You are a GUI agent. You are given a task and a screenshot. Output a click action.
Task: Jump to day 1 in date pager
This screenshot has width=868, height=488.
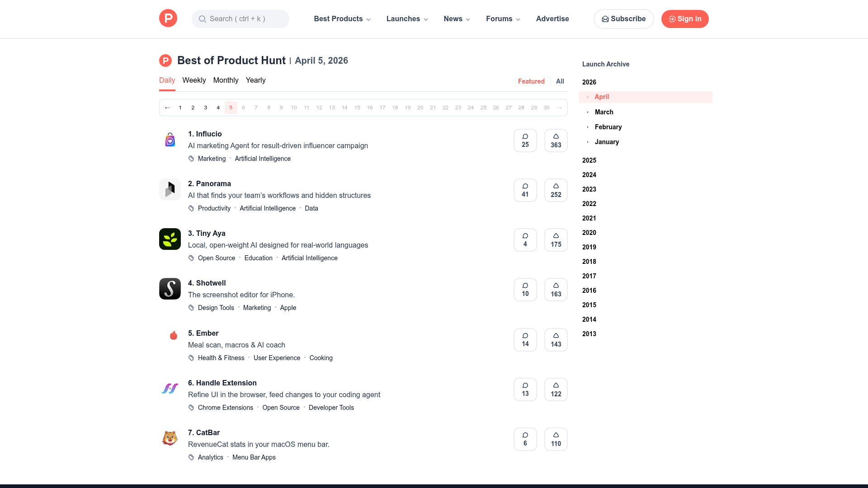point(180,108)
